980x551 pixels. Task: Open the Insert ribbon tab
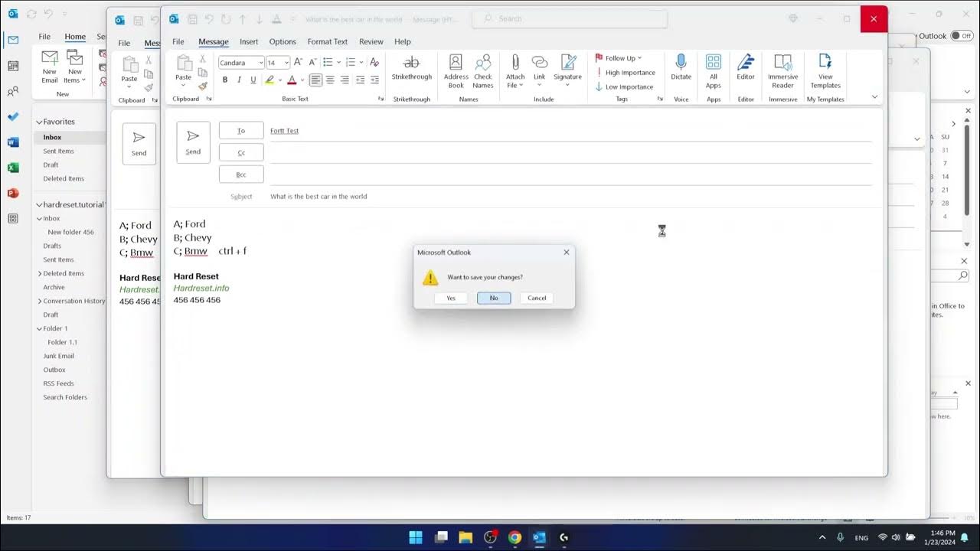click(249, 41)
